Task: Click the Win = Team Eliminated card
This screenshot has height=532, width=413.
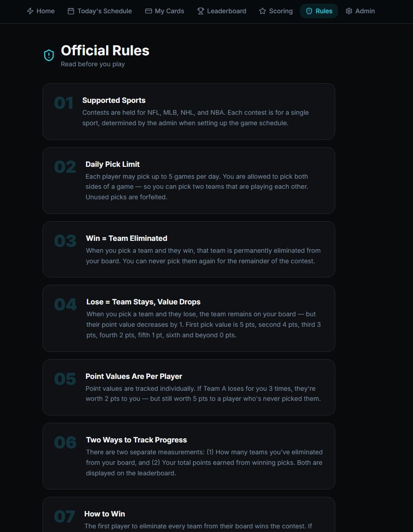Action: pyautogui.click(x=188, y=250)
